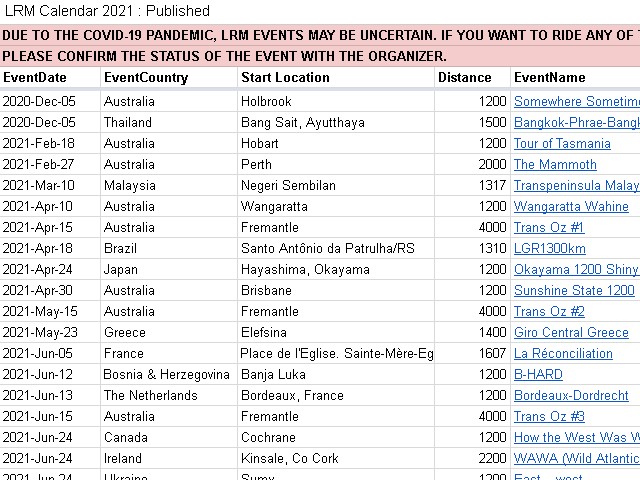Screen dimensions: 640x480
Task: Open the LGR1300km event link
Action: [550, 249]
